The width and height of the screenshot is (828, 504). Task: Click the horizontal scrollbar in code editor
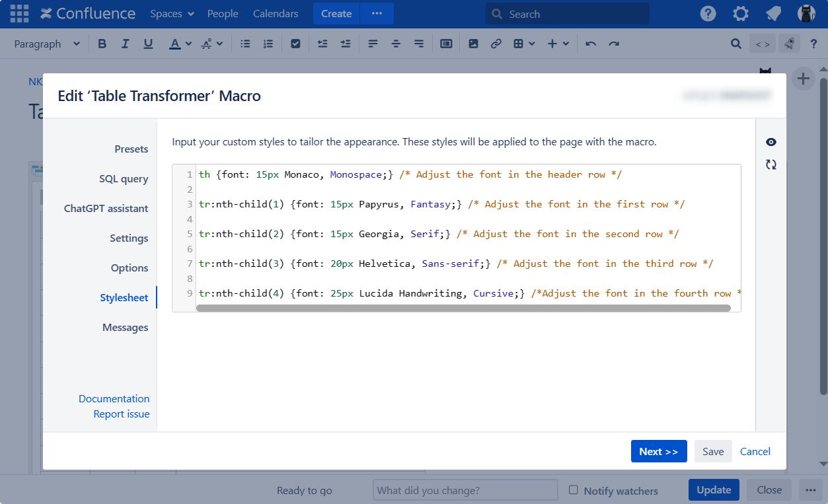coord(463,308)
